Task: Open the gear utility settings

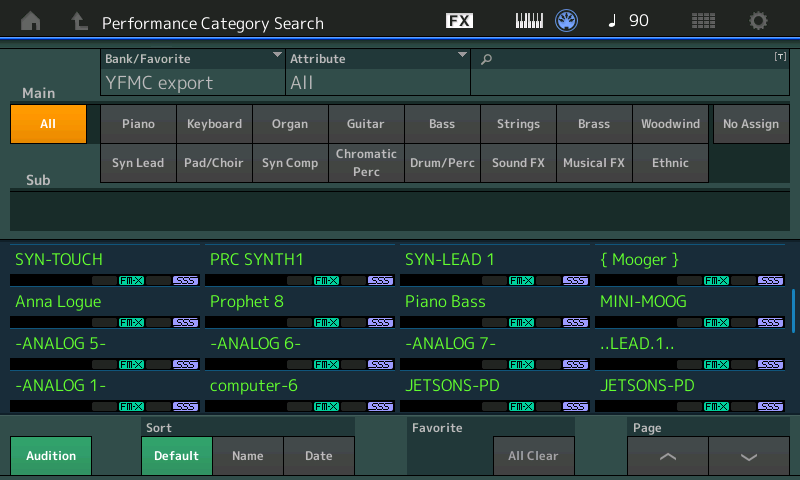Action: coord(759,21)
